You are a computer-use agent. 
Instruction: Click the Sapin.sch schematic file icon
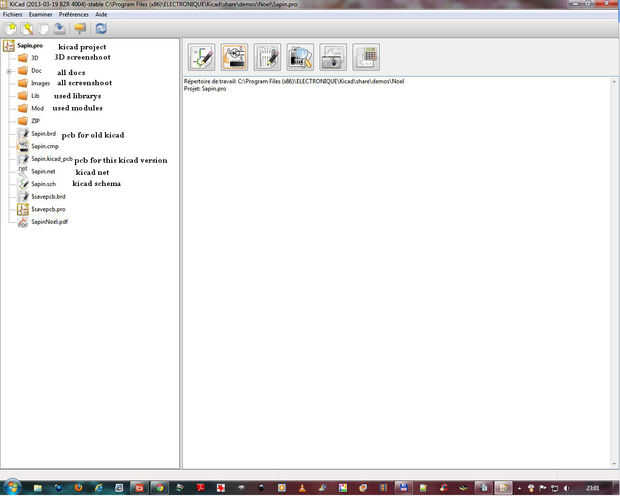pyautogui.click(x=23, y=184)
